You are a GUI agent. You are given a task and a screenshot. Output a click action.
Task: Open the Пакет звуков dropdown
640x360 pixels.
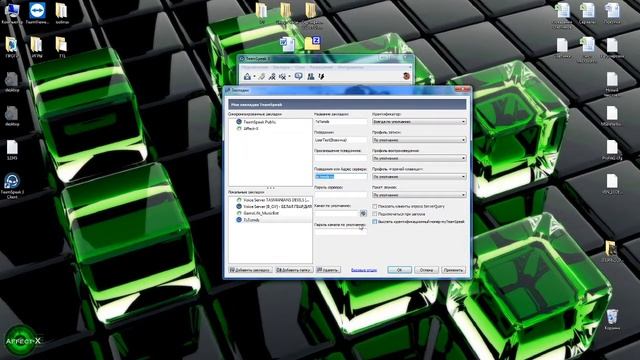click(x=419, y=195)
